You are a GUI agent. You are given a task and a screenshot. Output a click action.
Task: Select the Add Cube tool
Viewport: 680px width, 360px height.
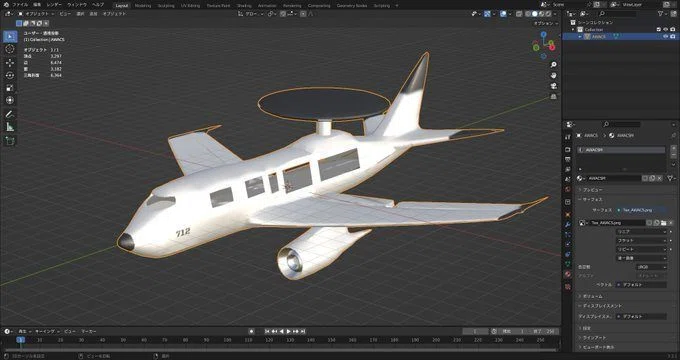(10, 141)
